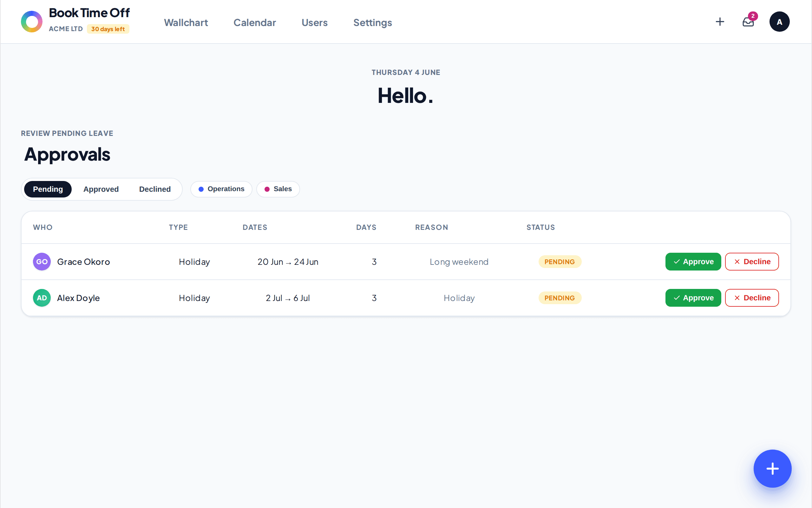Approve Alex Doyle's holiday request
This screenshot has width=812, height=508.
[x=693, y=298]
